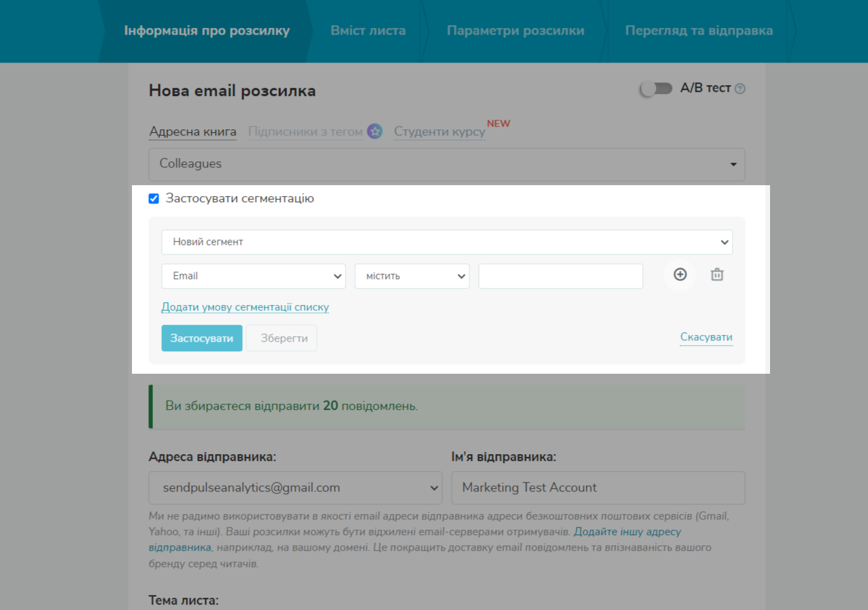868x610 pixels.
Task: Click the A/B test help question icon
Action: (x=741, y=89)
